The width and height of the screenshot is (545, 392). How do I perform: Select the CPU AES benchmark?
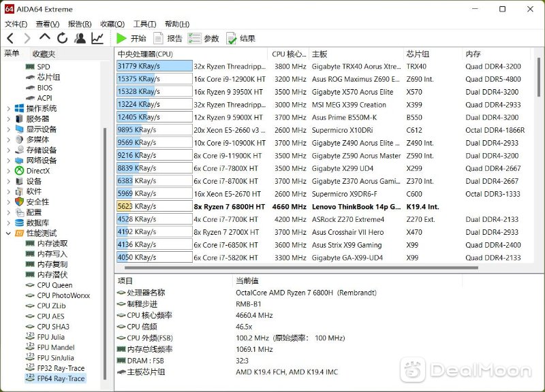[x=50, y=316]
